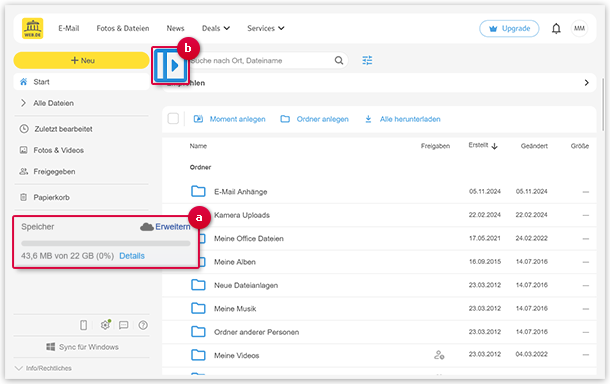Click Zuletzt bearbeitet label
This screenshot has height=384, width=610.
pos(63,129)
